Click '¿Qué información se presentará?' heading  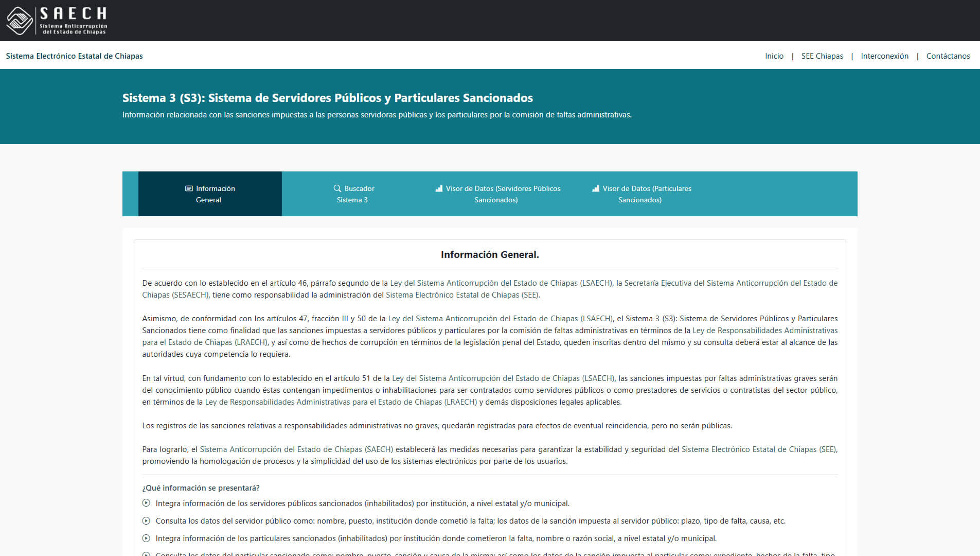(201, 488)
